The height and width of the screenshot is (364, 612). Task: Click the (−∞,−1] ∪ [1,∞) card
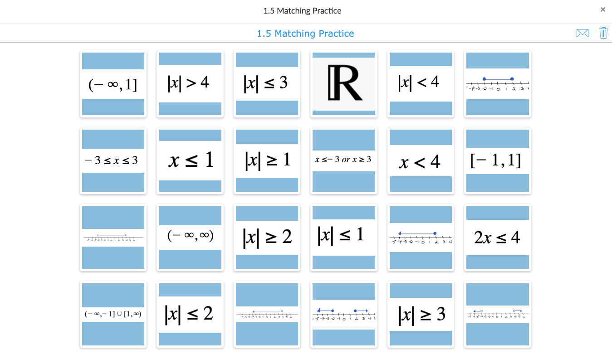113,314
